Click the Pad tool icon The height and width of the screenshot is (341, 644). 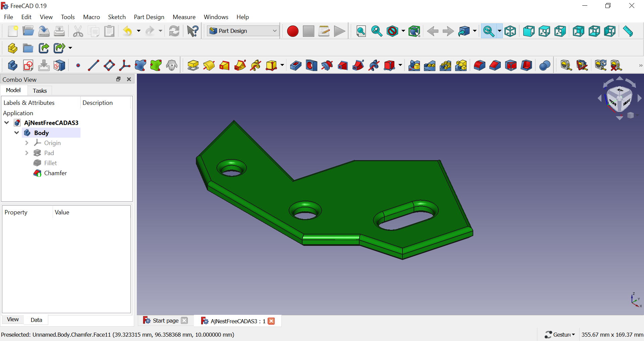pos(193,66)
